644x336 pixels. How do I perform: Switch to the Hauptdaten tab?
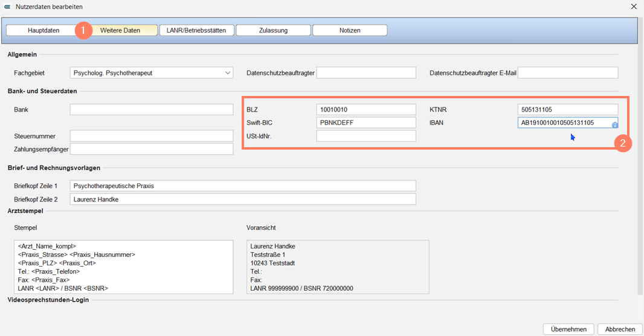(x=43, y=30)
